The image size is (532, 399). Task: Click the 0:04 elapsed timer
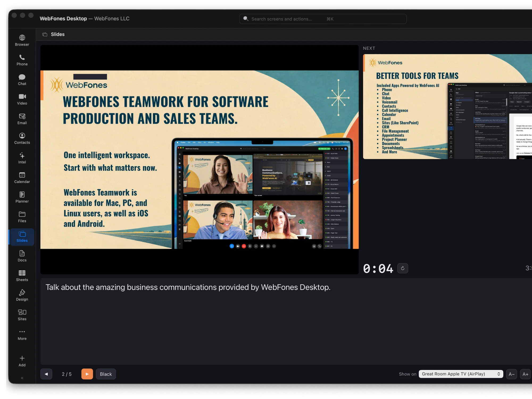click(378, 269)
